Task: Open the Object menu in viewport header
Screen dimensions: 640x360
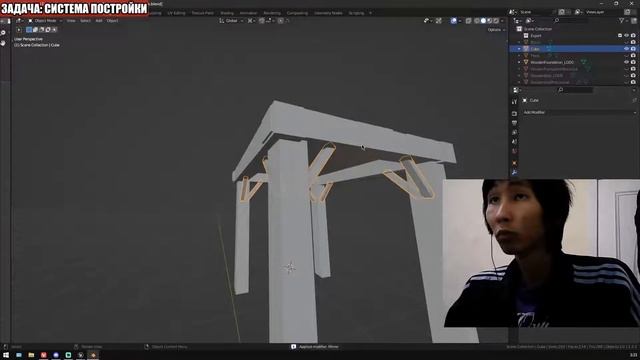Action: [112, 20]
